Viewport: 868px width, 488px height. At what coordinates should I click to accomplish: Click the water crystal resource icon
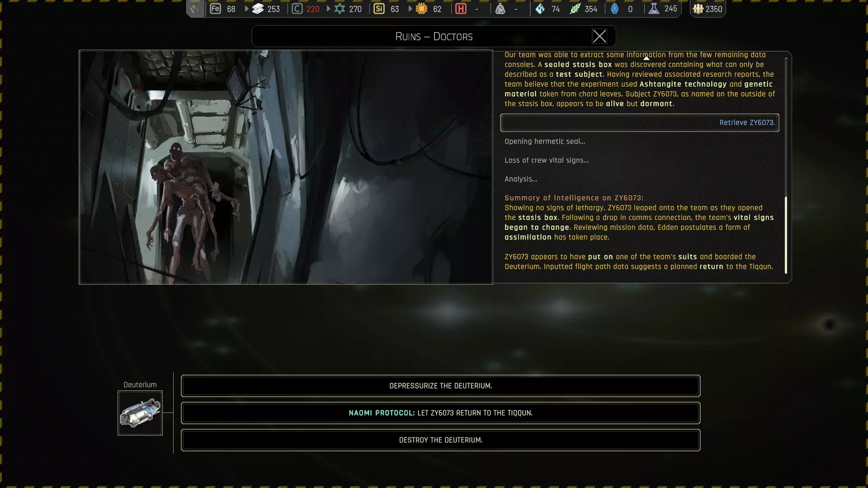[540, 9]
